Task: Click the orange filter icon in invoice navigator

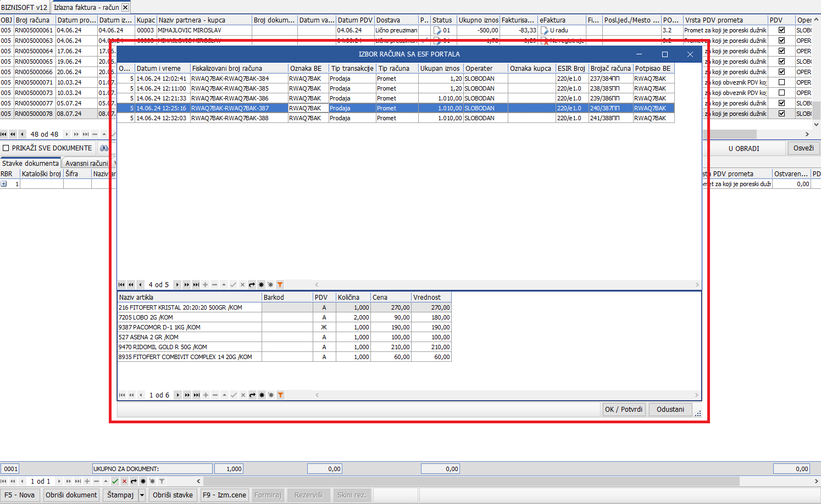Action: [280, 284]
